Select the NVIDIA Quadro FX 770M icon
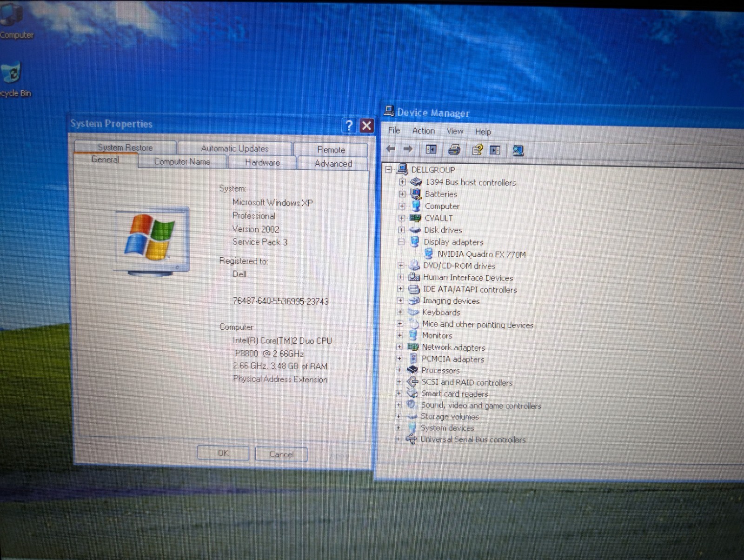 click(429, 253)
